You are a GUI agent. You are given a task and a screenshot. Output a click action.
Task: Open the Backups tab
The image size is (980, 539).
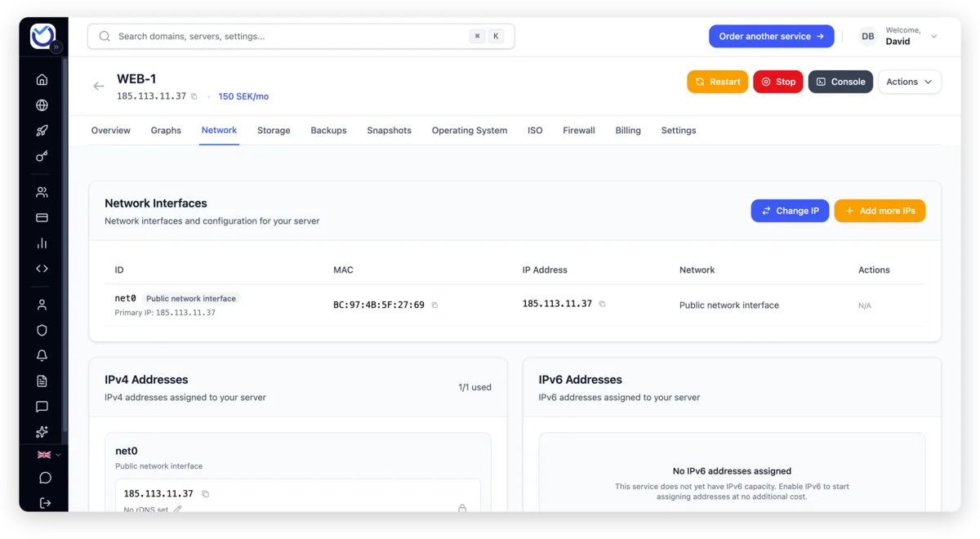[x=328, y=131]
